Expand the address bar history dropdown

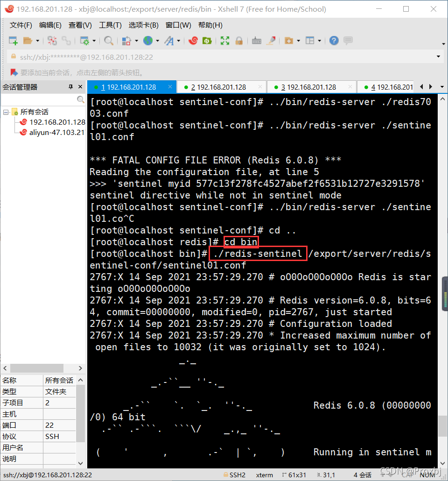[438, 57]
